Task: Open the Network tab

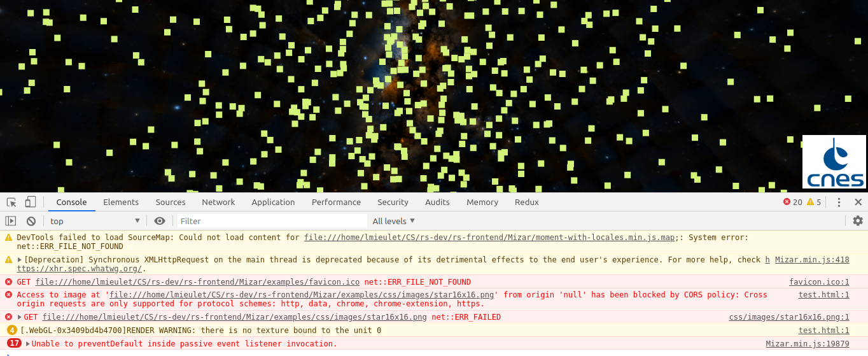Action: [218, 202]
